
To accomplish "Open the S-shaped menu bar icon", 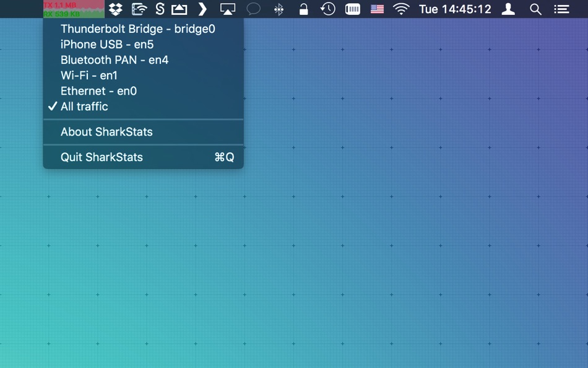I will 160,9.
